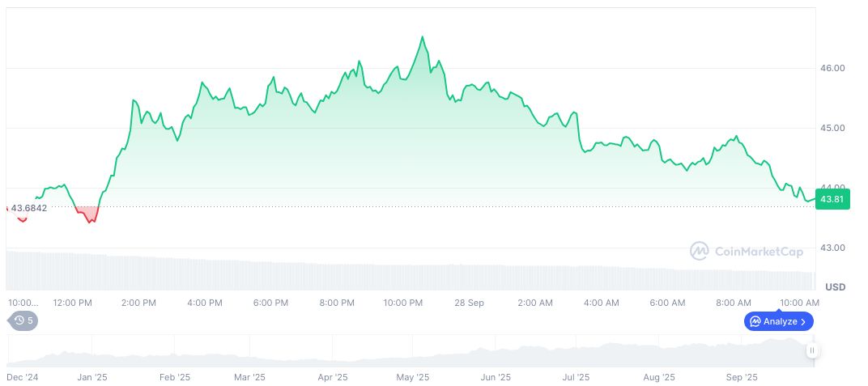Select May '25 in the range navigator
This screenshot has width=868, height=386.
[413, 377]
